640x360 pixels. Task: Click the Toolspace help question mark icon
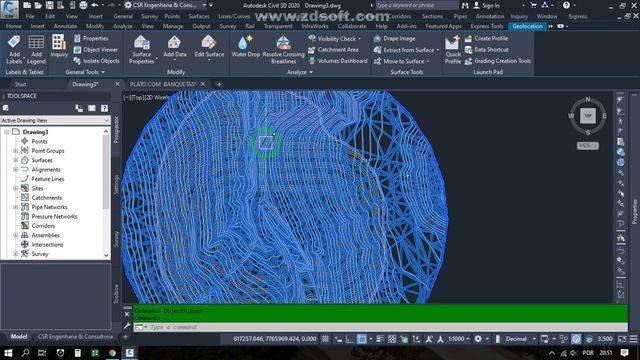104,108
